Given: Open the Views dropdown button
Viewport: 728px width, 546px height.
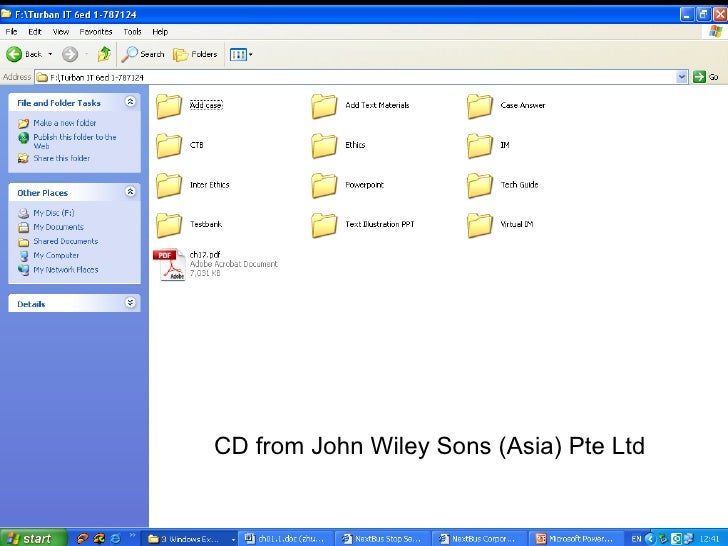Looking at the screenshot, I should click(x=241, y=54).
